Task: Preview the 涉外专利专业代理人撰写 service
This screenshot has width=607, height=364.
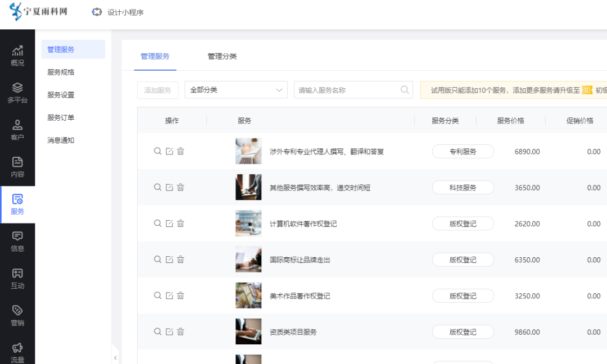Action: (x=157, y=151)
